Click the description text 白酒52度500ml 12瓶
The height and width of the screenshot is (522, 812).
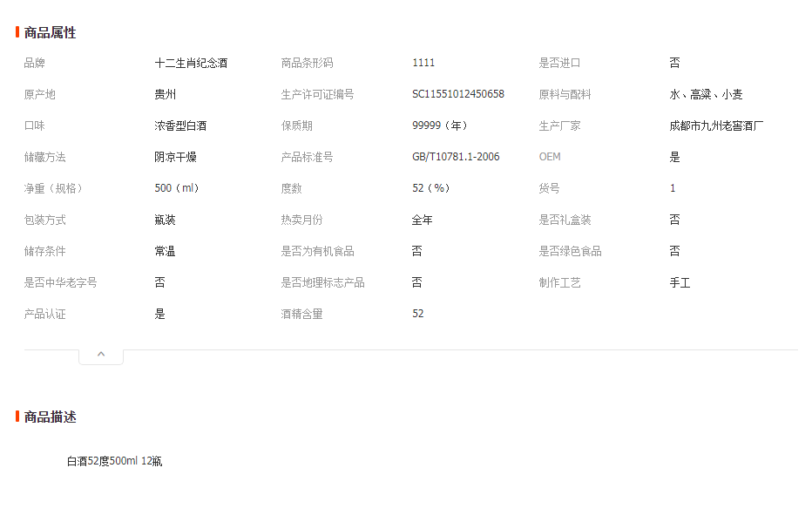114,462
